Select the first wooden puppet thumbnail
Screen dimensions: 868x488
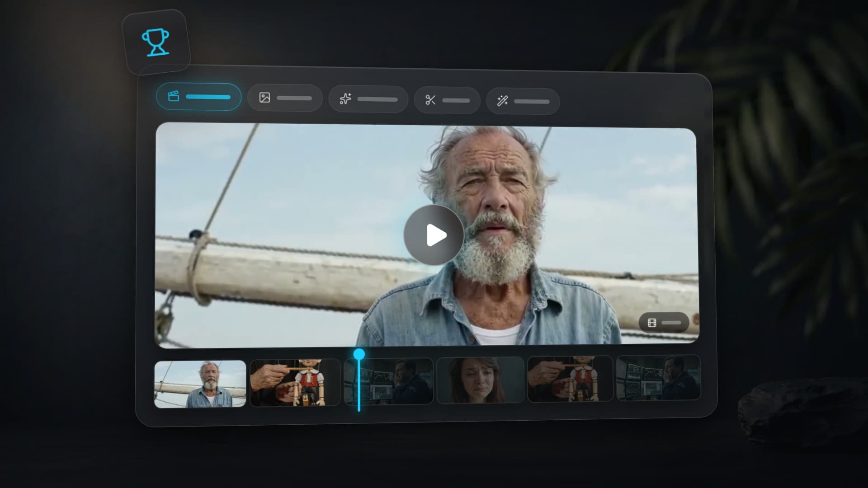click(295, 383)
